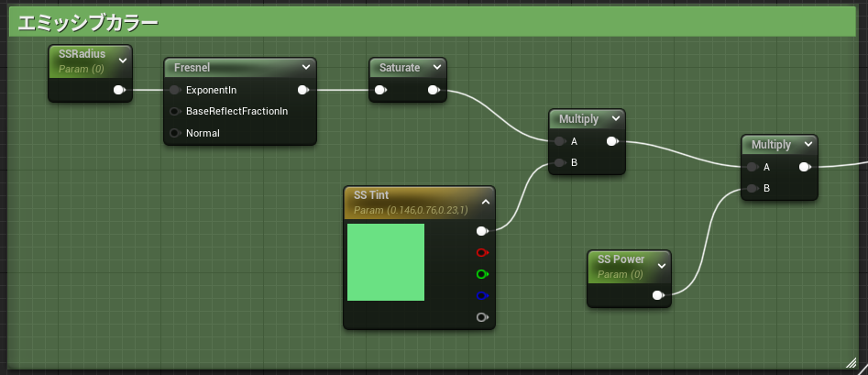Click pin B on Multiply fed by SS Power

pyautogui.click(x=753, y=188)
